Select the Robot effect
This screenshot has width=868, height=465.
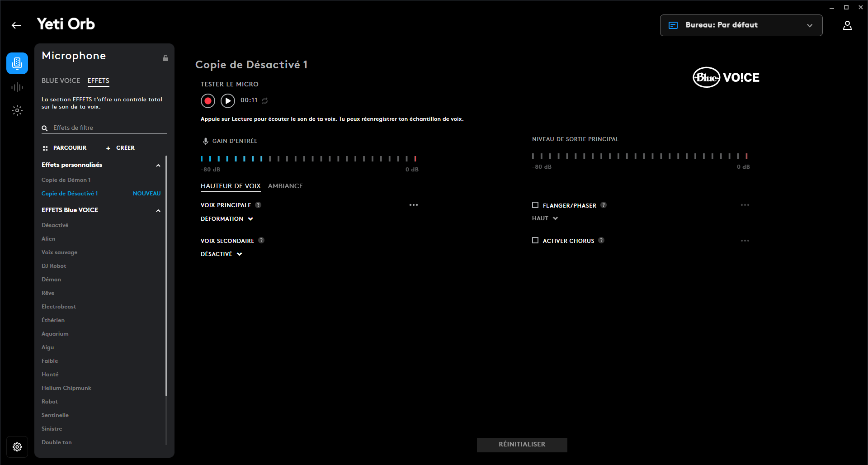click(x=50, y=402)
